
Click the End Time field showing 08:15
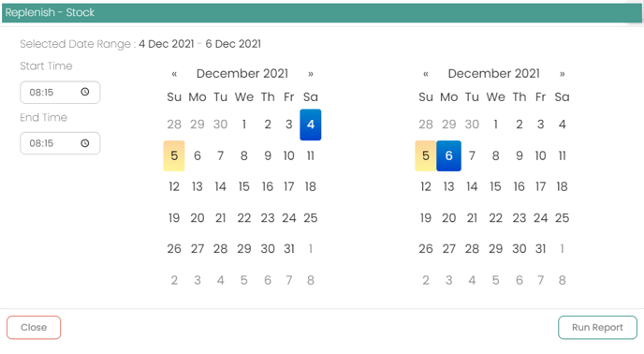60,143
